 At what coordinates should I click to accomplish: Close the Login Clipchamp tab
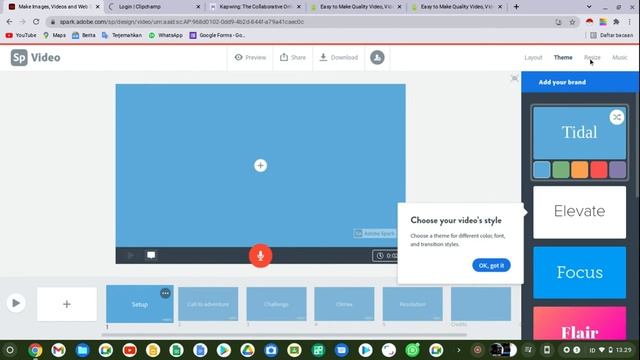(198, 7)
